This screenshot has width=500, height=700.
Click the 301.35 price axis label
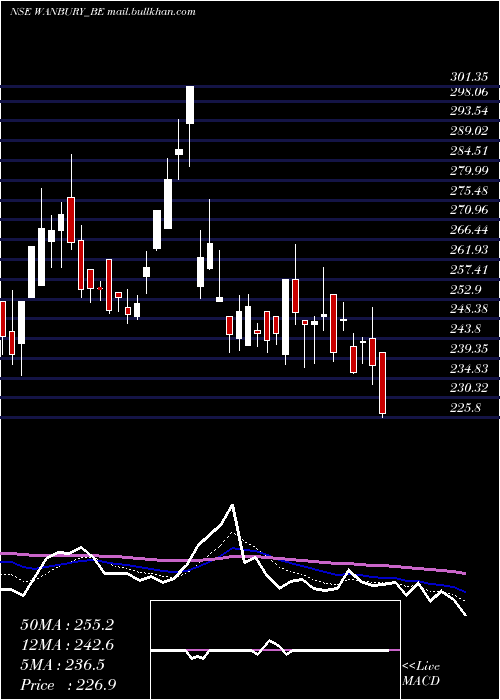[x=469, y=77]
